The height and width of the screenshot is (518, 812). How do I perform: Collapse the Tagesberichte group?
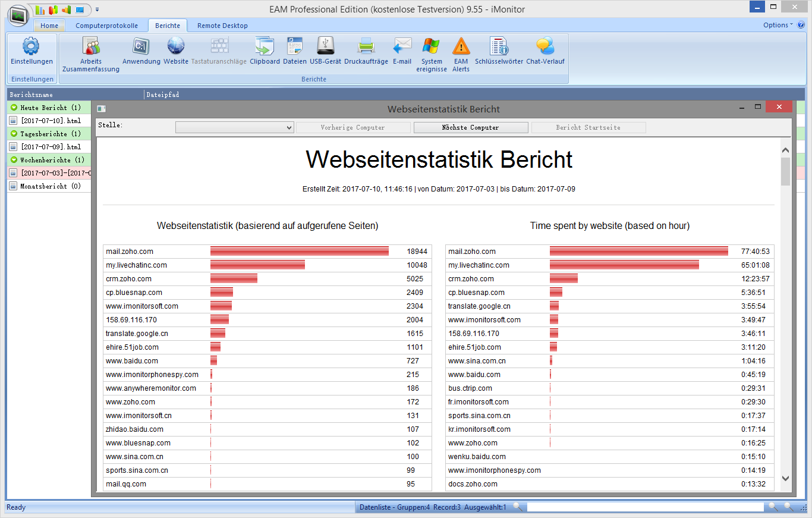[14, 134]
